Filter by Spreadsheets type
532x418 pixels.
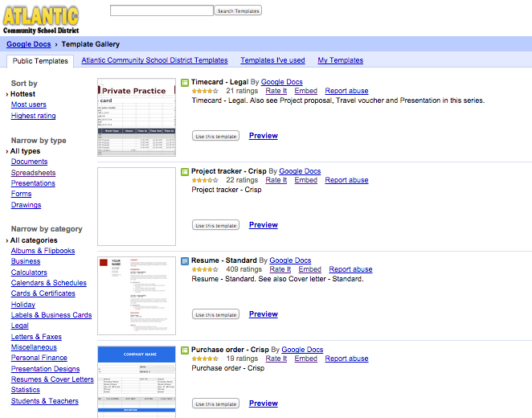(33, 173)
